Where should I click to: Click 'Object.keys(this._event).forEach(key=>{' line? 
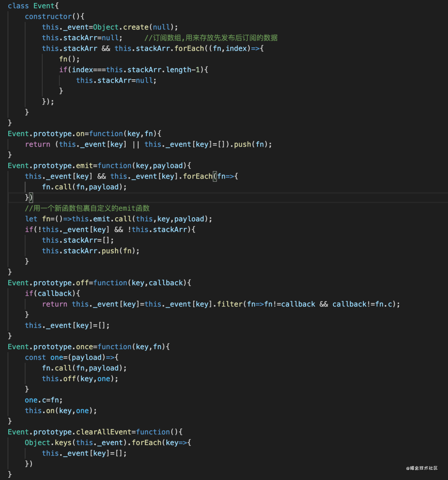(x=108, y=443)
